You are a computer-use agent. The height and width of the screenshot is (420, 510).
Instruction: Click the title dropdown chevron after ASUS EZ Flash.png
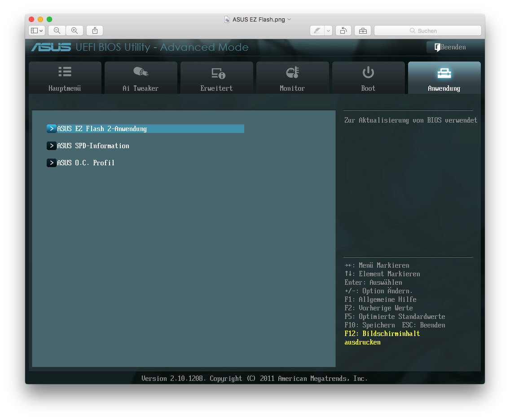click(x=289, y=19)
